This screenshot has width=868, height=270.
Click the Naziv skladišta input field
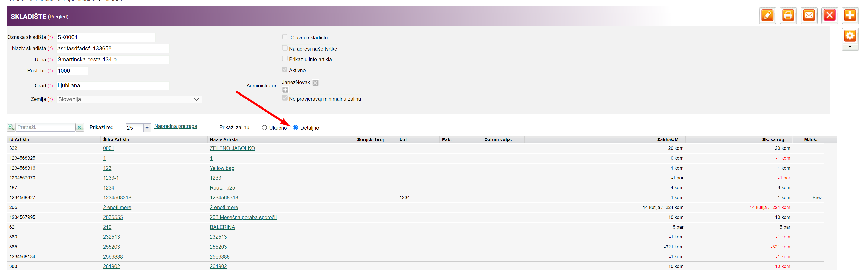click(x=113, y=49)
